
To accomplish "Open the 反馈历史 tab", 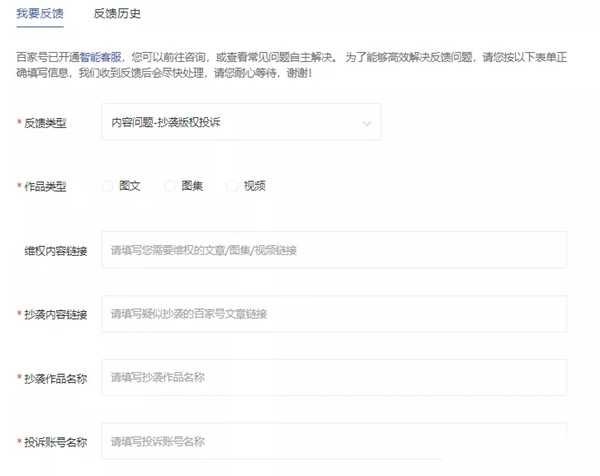I will click(x=116, y=13).
